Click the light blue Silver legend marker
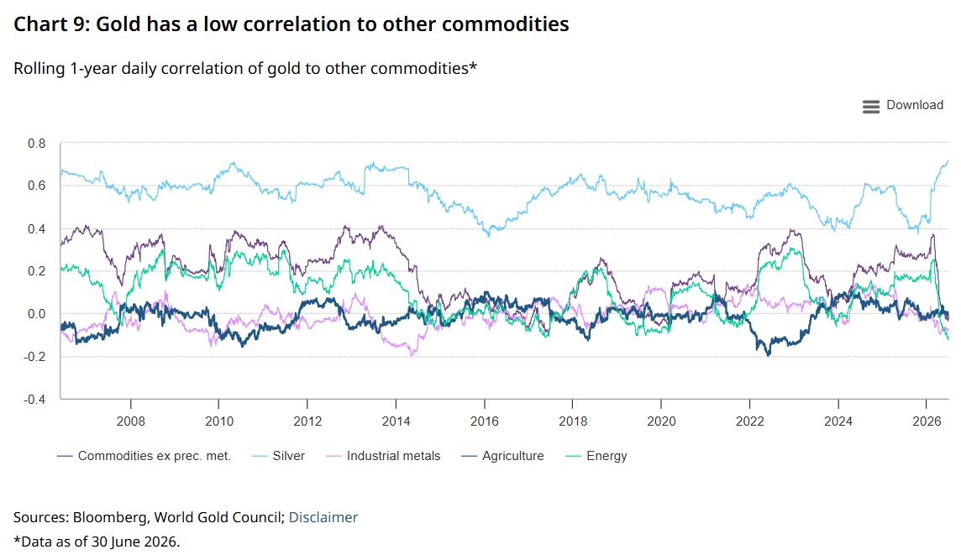Image resolution: width=961 pixels, height=560 pixels. click(x=260, y=457)
